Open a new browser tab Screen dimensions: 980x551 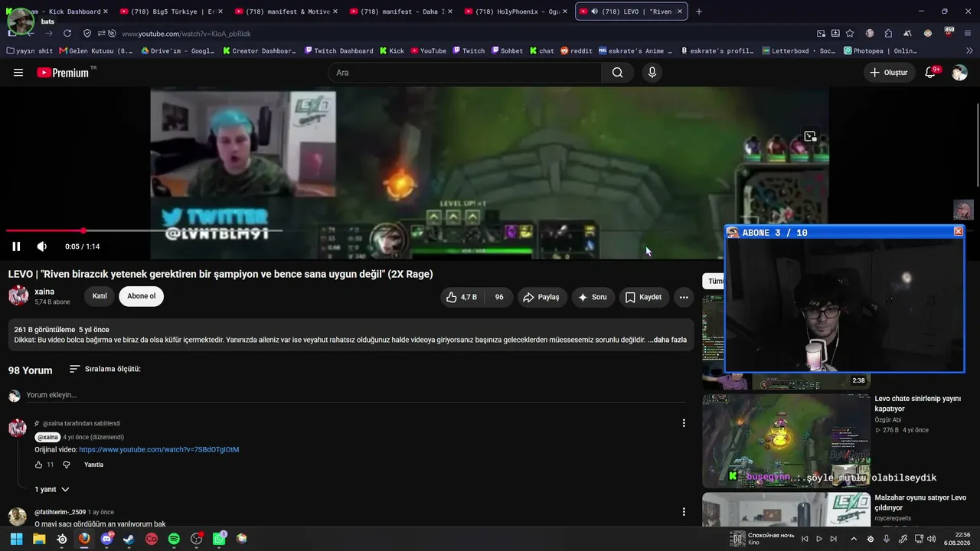click(x=699, y=11)
